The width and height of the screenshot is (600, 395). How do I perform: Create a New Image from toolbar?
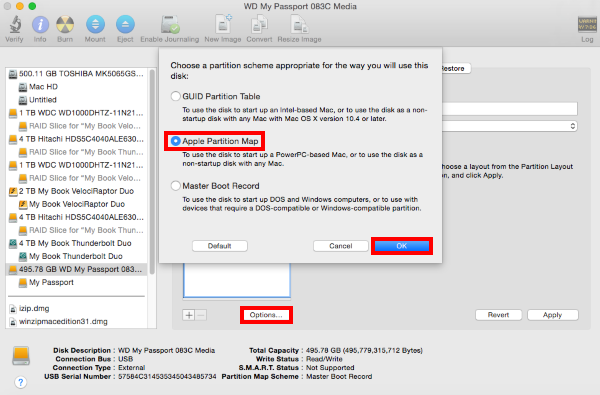click(x=223, y=24)
